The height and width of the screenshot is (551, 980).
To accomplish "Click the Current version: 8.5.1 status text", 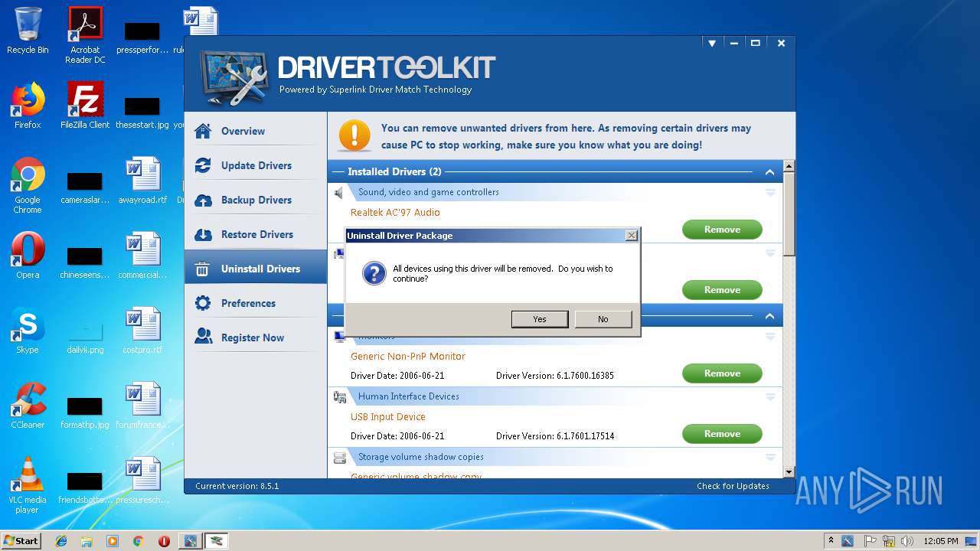I will click(237, 486).
